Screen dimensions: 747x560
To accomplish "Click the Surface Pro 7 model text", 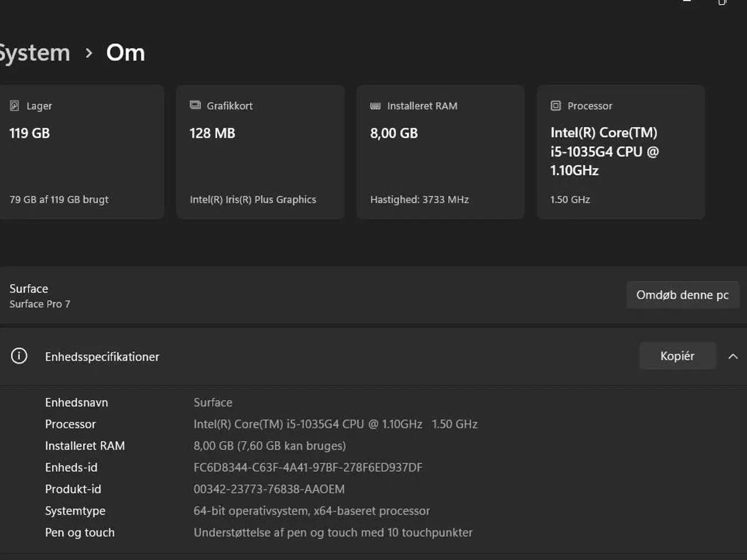I will pos(40,304).
